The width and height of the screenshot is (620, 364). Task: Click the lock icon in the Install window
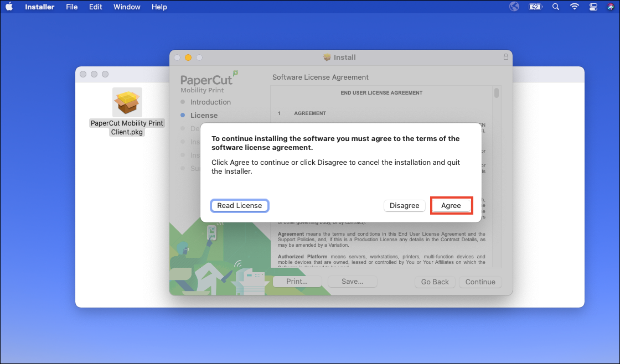pyautogui.click(x=505, y=57)
